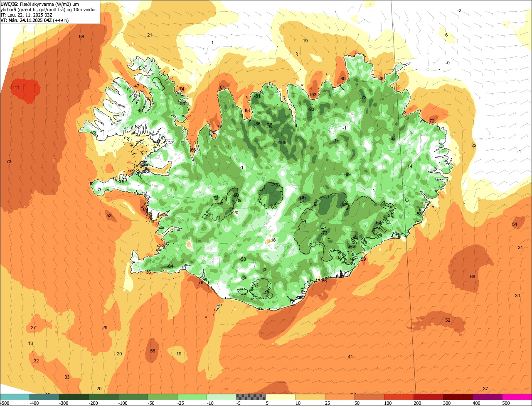Click the '33' value in the lower left
This screenshot has width=532, height=406.
click(x=67, y=377)
